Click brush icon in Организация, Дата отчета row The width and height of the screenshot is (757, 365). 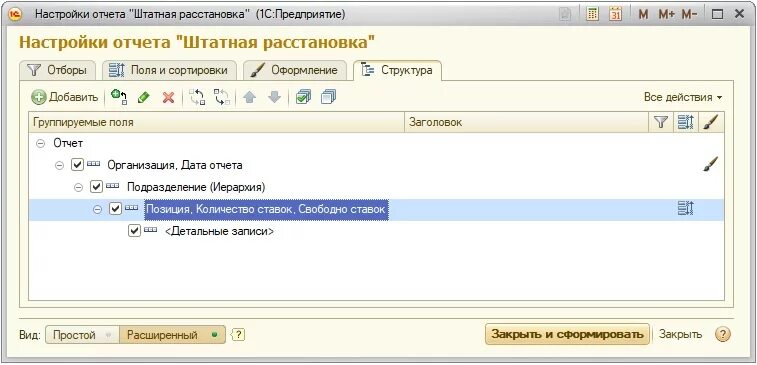pos(710,165)
